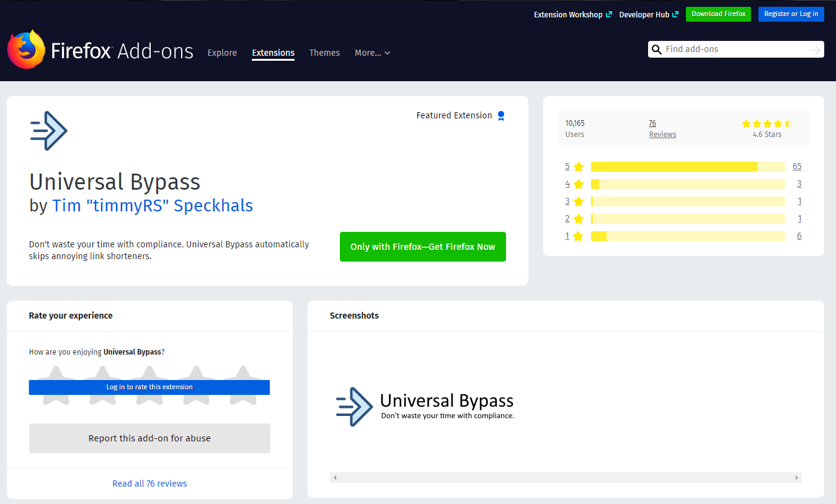This screenshot has height=504, width=836.
Task: Click the screenshot scrollbar left arrow
Action: pyautogui.click(x=335, y=478)
